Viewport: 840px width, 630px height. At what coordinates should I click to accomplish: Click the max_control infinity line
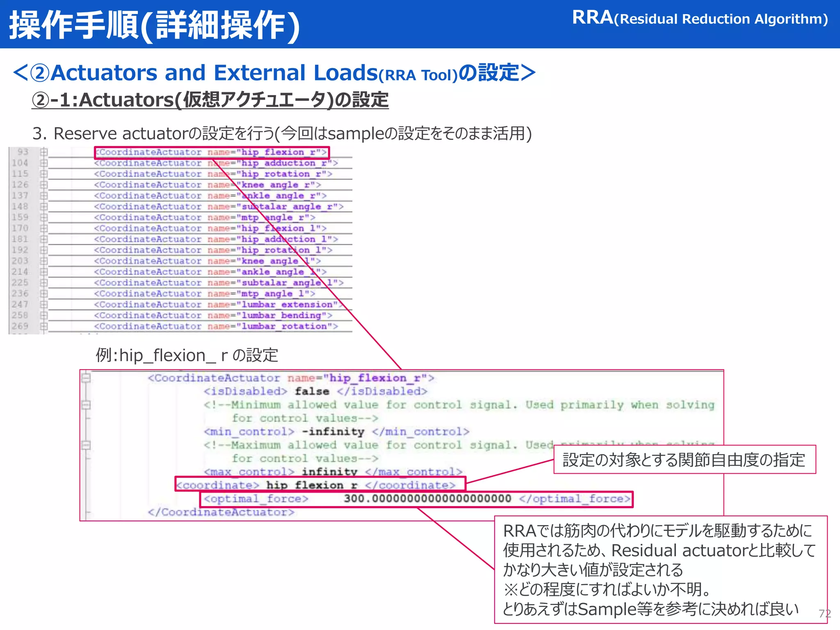click(x=333, y=472)
